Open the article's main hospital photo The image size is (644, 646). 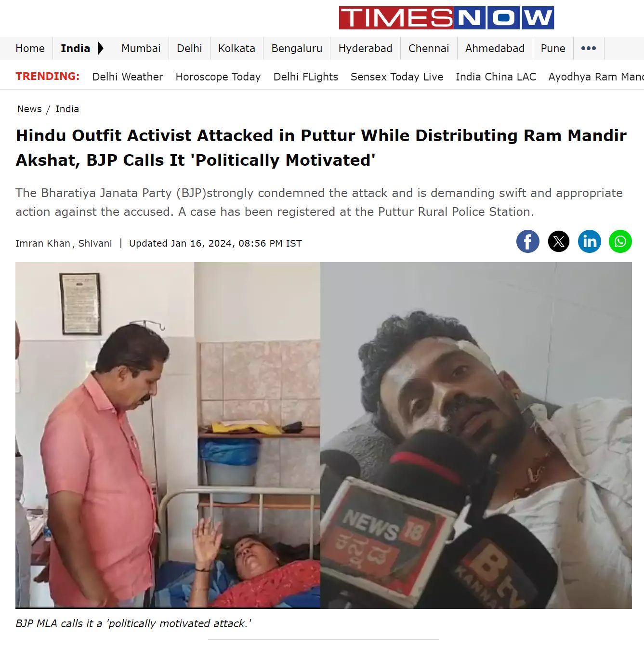tap(324, 435)
